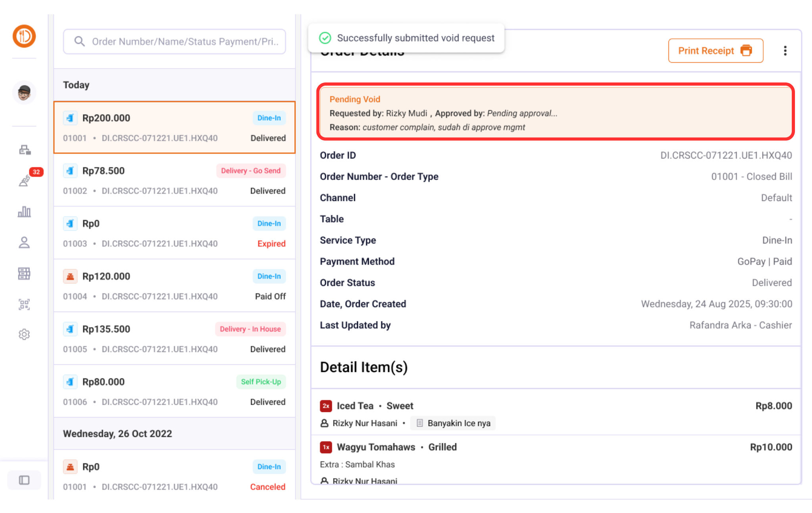Image resolution: width=812 pixels, height=513 pixels.
Task: Open the QR code scan icon
Action: 24,304
